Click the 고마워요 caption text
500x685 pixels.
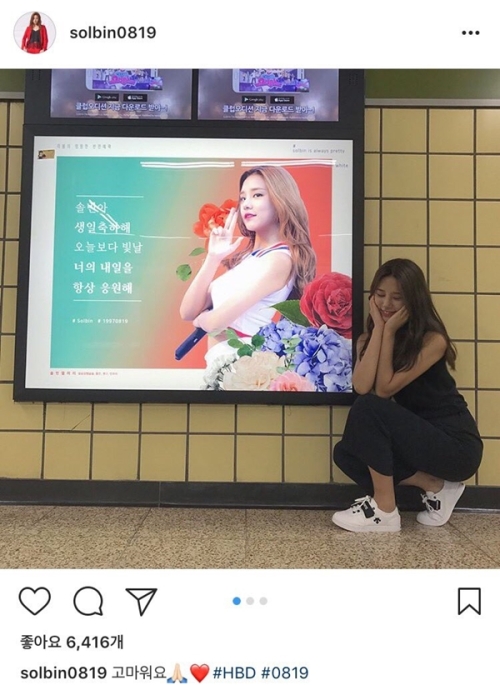click(x=140, y=673)
